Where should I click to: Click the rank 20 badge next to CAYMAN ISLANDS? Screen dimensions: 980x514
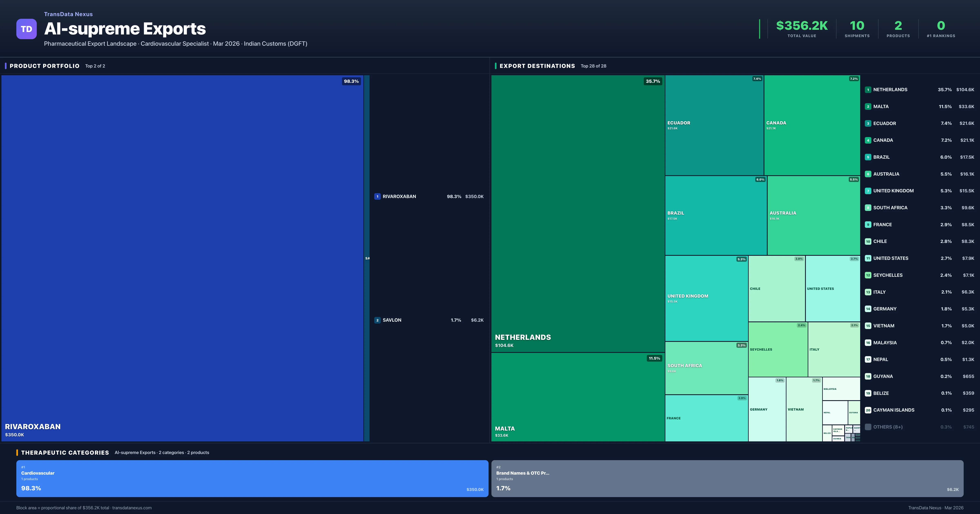click(868, 410)
